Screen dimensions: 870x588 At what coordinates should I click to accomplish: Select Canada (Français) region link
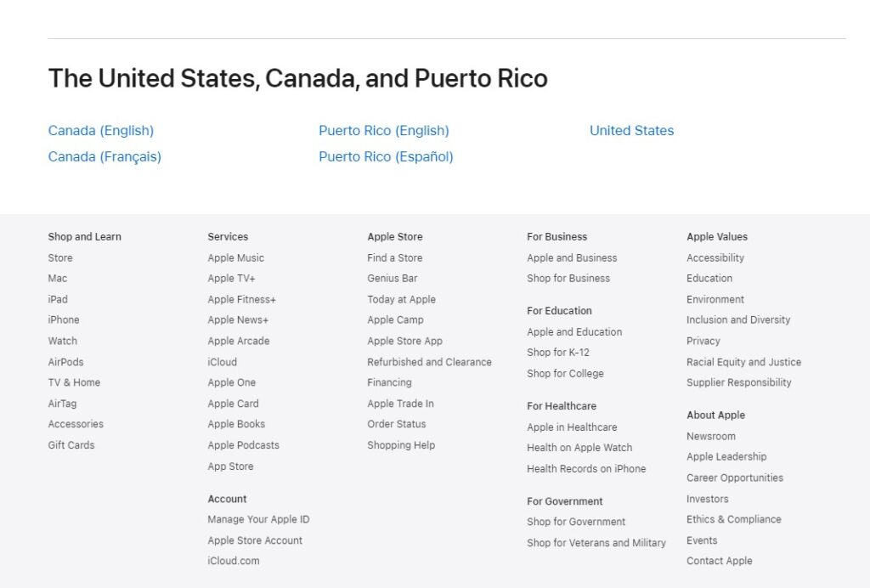[x=105, y=156]
